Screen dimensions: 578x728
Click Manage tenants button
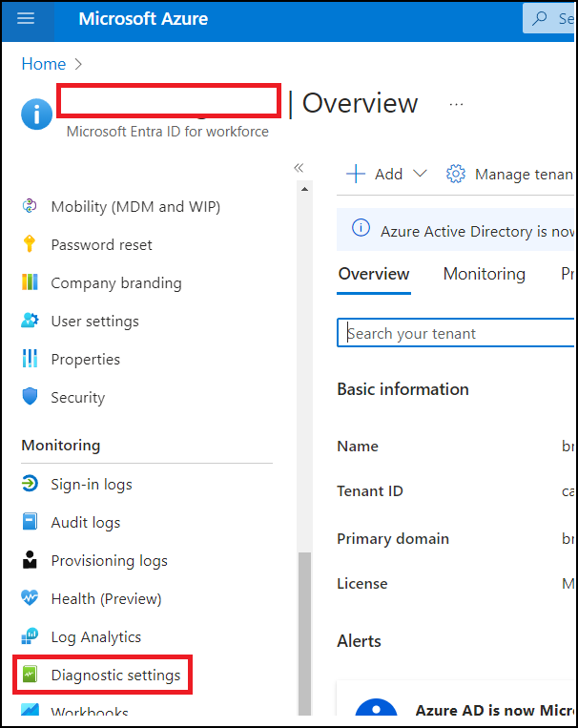(510, 174)
